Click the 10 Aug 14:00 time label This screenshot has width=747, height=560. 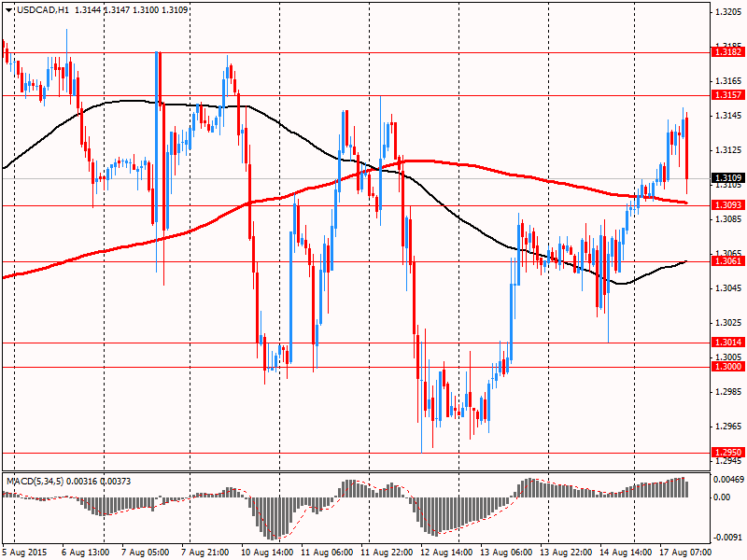[267, 553]
